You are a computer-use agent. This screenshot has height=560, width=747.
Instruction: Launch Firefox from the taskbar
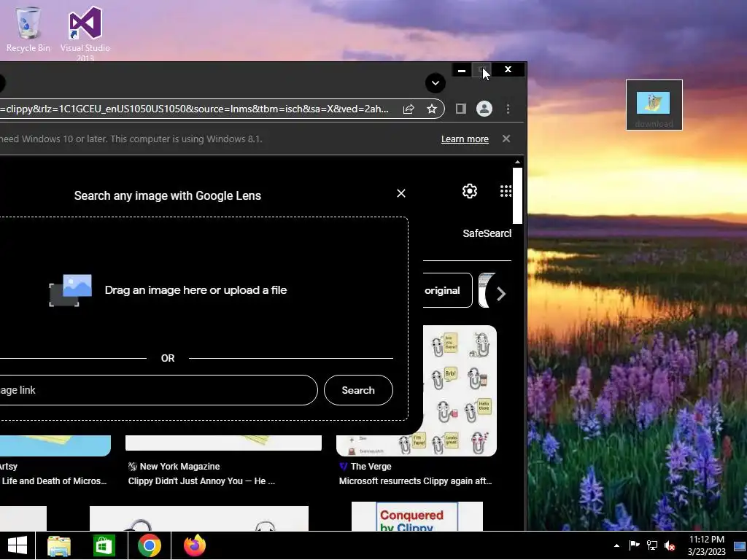click(x=194, y=545)
